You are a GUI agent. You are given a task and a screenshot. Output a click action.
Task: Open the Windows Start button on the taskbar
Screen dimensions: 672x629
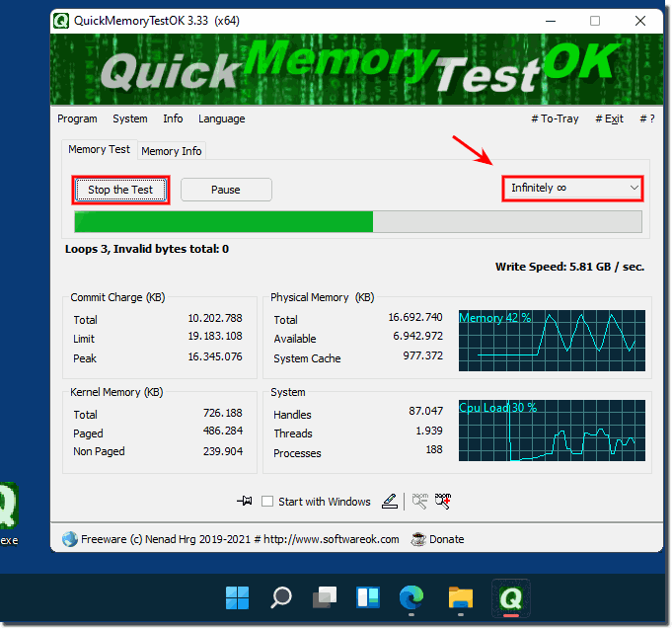pyautogui.click(x=237, y=597)
